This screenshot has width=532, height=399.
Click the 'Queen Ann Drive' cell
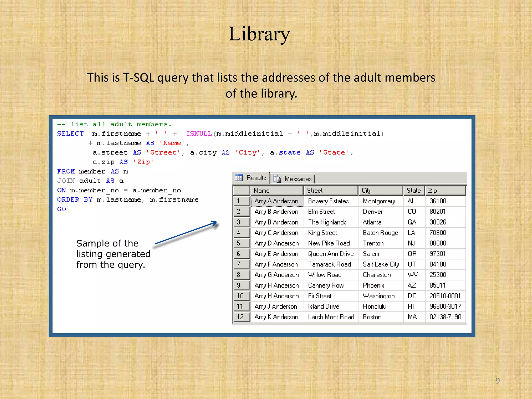(x=331, y=254)
